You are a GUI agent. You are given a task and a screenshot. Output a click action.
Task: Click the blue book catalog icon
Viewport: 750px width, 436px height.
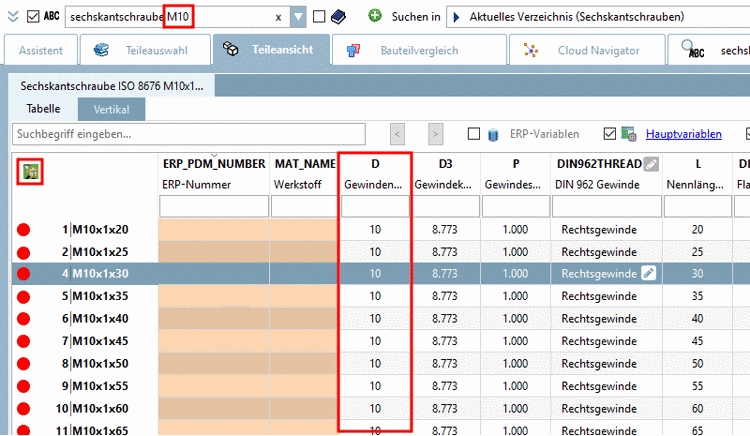pyautogui.click(x=338, y=17)
